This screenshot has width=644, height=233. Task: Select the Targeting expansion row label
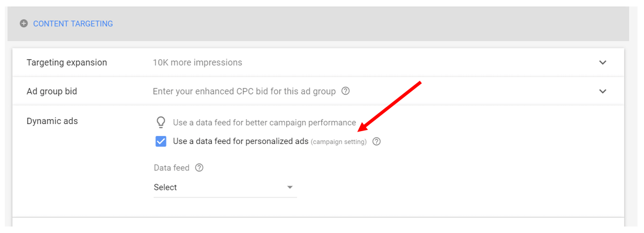click(x=67, y=63)
